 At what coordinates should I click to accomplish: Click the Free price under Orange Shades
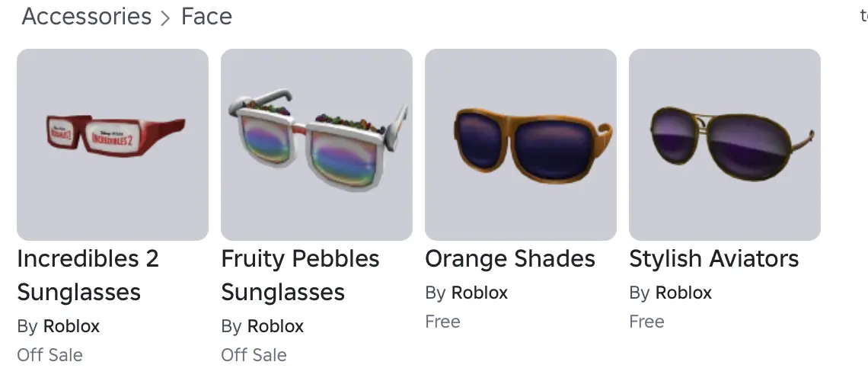pos(442,322)
